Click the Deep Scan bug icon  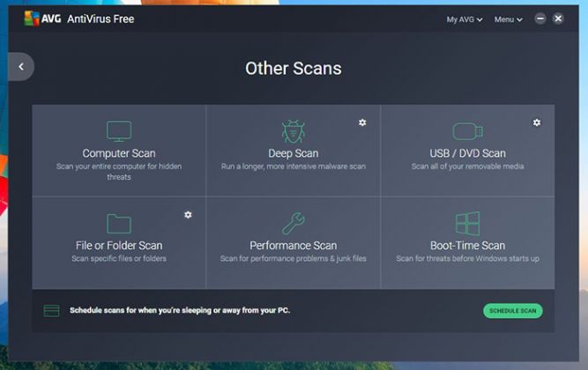pos(294,132)
